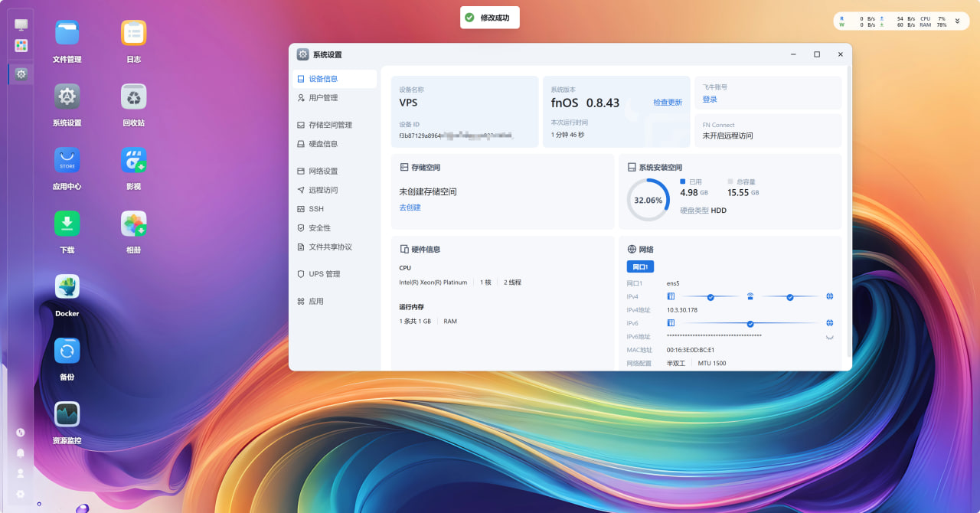
Task: Open the 日志 log app icon
Action: click(134, 33)
